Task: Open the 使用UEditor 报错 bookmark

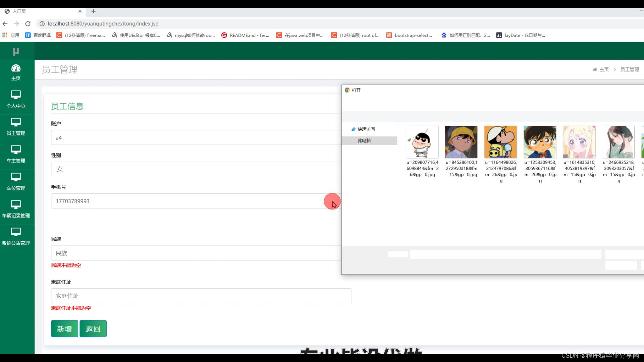Action: (136, 35)
